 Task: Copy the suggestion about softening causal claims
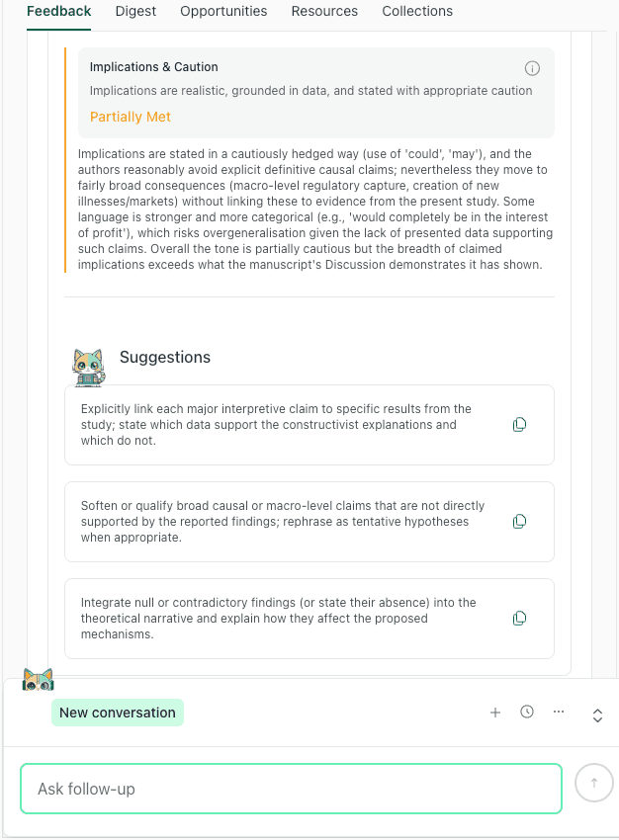pyautogui.click(x=519, y=521)
